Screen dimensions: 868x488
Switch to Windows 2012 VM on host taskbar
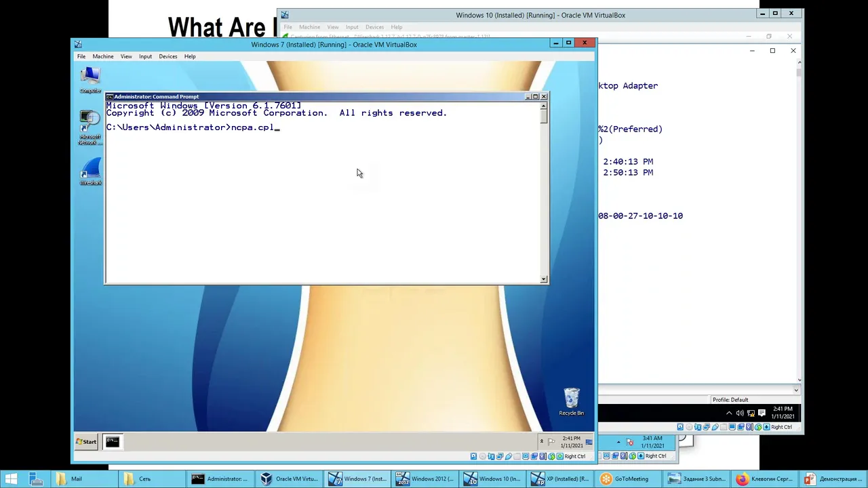[425, 479]
